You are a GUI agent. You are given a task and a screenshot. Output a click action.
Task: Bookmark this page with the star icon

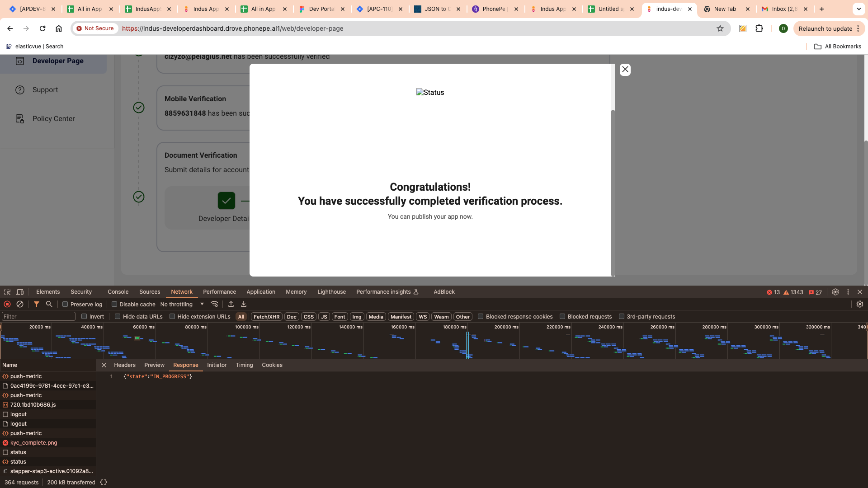click(x=720, y=28)
